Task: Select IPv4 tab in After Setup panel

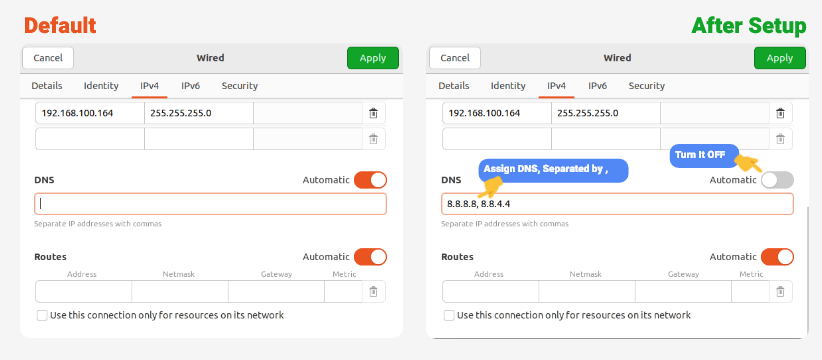Action: coord(557,85)
